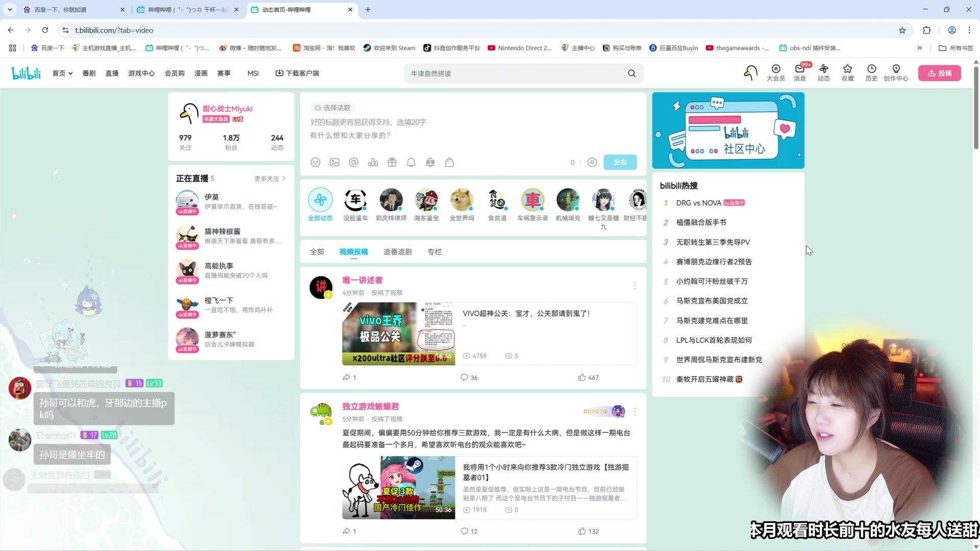Open the emoji picker in the post composer
980x551 pixels.
pos(315,162)
